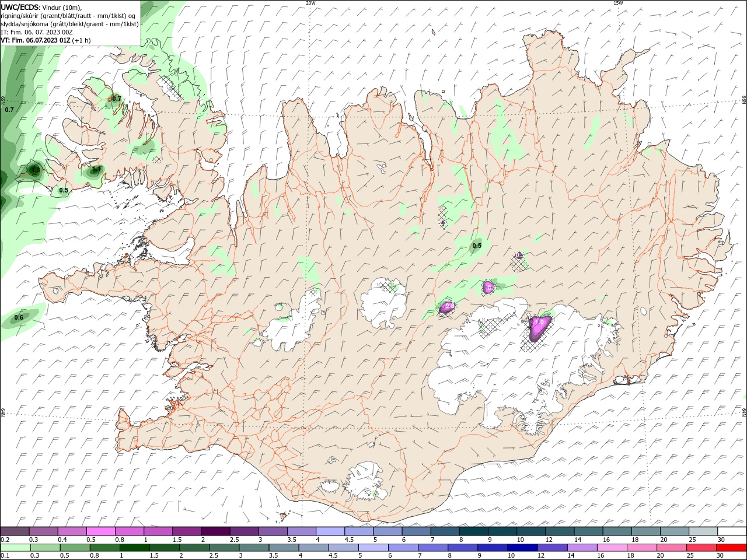Click the 1.0 value on the purple snow blob
The image size is (747, 560).
540,322
